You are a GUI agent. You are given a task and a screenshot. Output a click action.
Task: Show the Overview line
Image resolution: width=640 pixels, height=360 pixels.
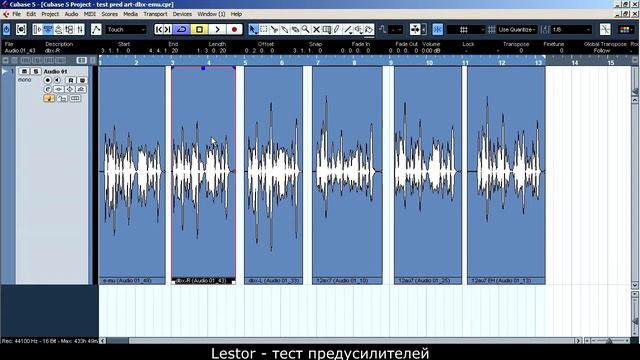pyautogui.click(x=58, y=29)
